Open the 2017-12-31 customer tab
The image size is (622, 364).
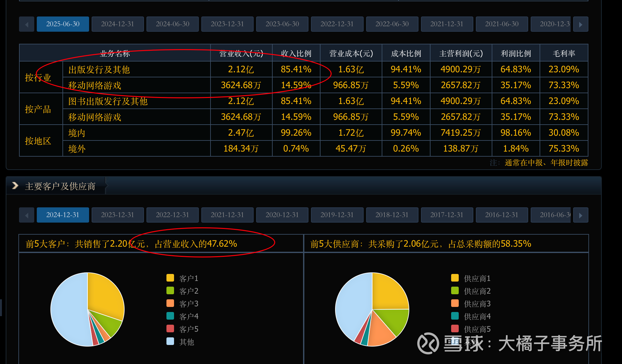point(447,215)
